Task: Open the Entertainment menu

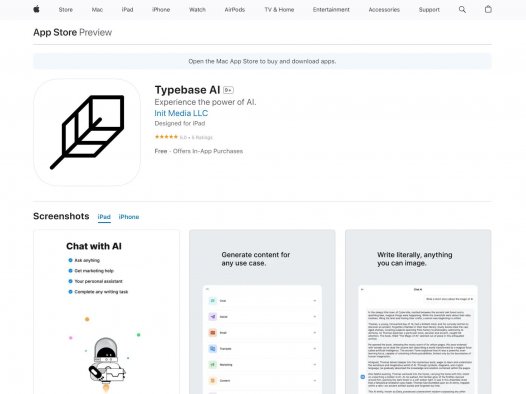Action: click(331, 10)
